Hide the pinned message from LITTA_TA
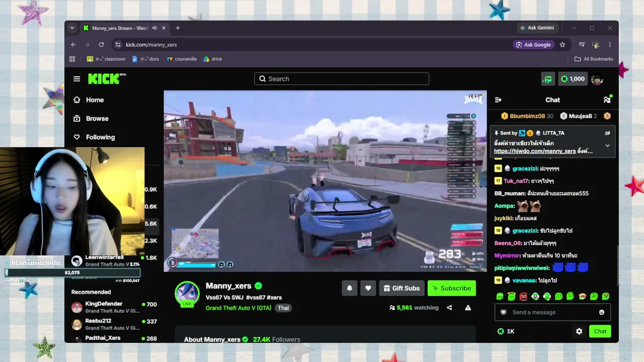 pos(607,133)
